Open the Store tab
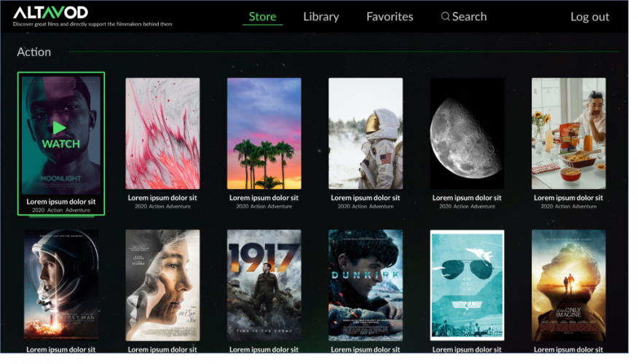Image resolution: width=638 pixels, height=364 pixels. (x=262, y=17)
